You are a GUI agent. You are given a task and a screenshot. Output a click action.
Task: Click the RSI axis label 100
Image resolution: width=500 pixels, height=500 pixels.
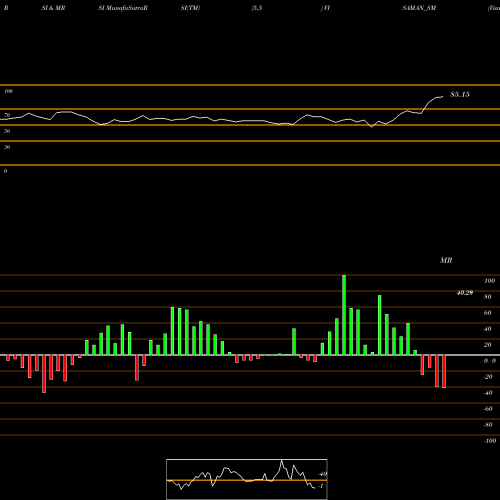point(9,91)
